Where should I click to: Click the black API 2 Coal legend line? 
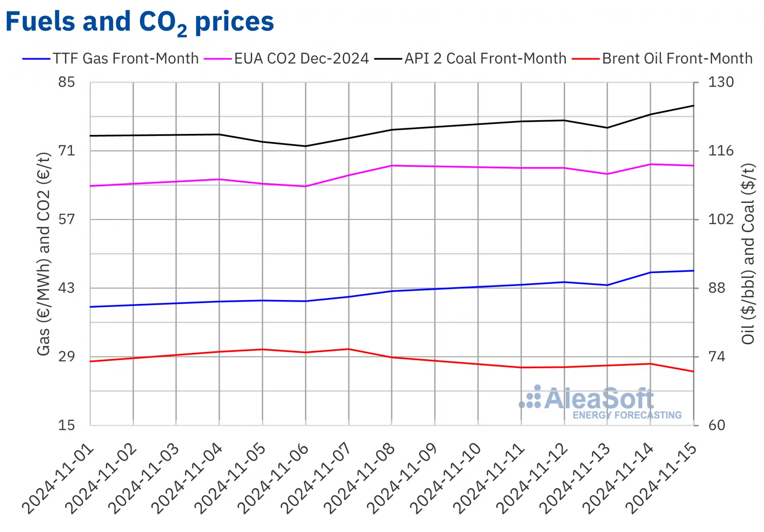tap(388, 59)
